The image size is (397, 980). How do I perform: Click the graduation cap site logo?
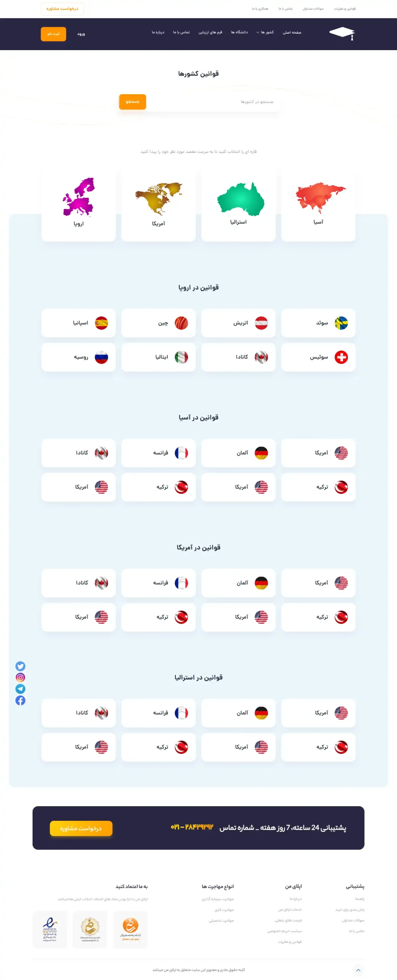(342, 34)
